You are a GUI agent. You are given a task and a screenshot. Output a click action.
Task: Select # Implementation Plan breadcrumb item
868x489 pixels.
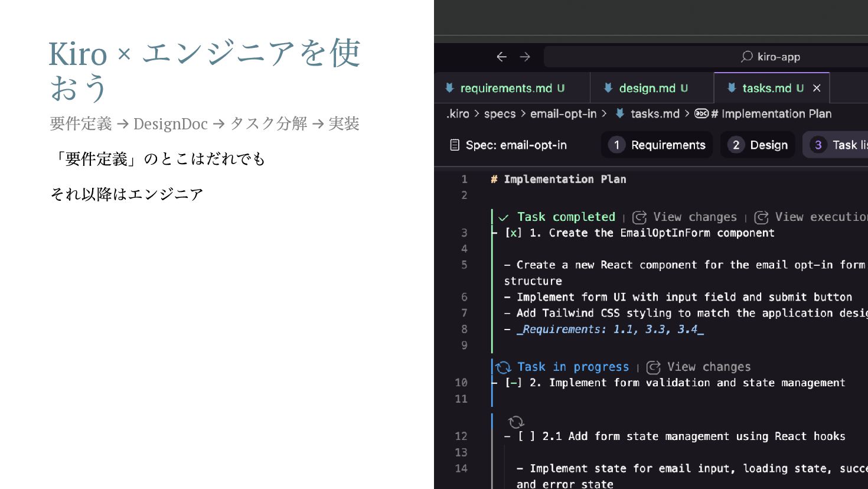(771, 114)
